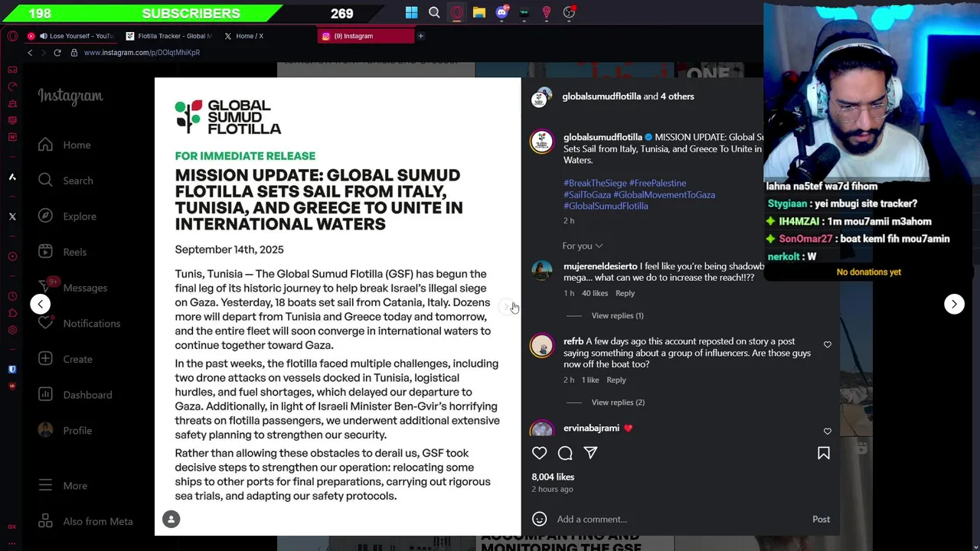Open the #GlobalSumudFlotilla hashtag
The height and width of the screenshot is (551, 980).
(606, 206)
